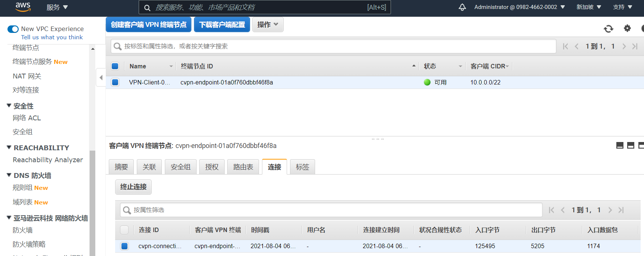The width and height of the screenshot is (644, 256).
Task: Collapse the REACHABILITY sidebar section
Action: (9, 148)
